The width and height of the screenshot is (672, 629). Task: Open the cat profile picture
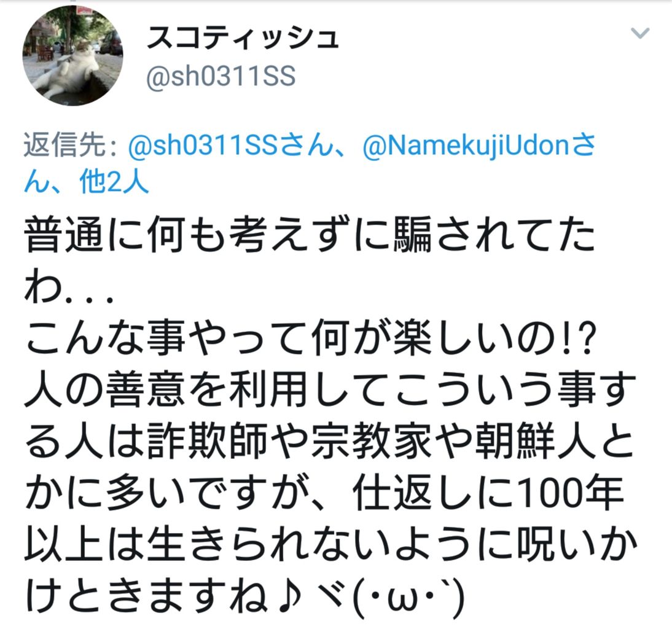[x=73, y=56]
